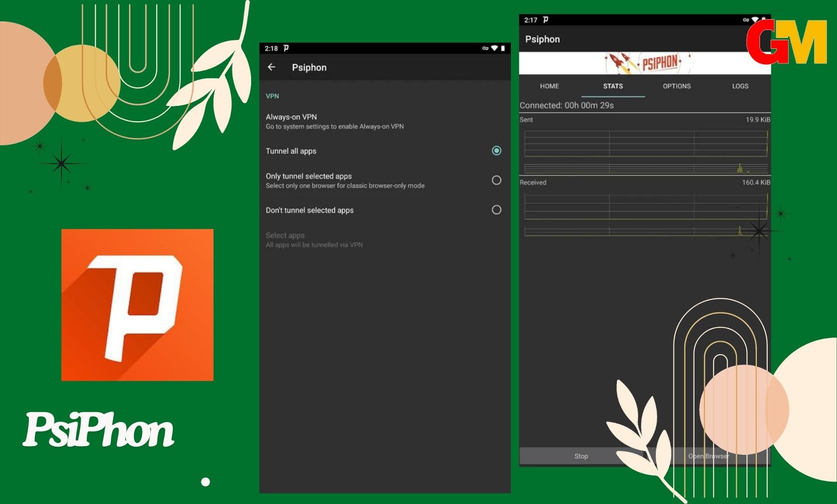The width and height of the screenshot is (837, 504).
Task: Click the Psiphon title in settings screen
Action: pyautogui.click(x=309, y=68)
